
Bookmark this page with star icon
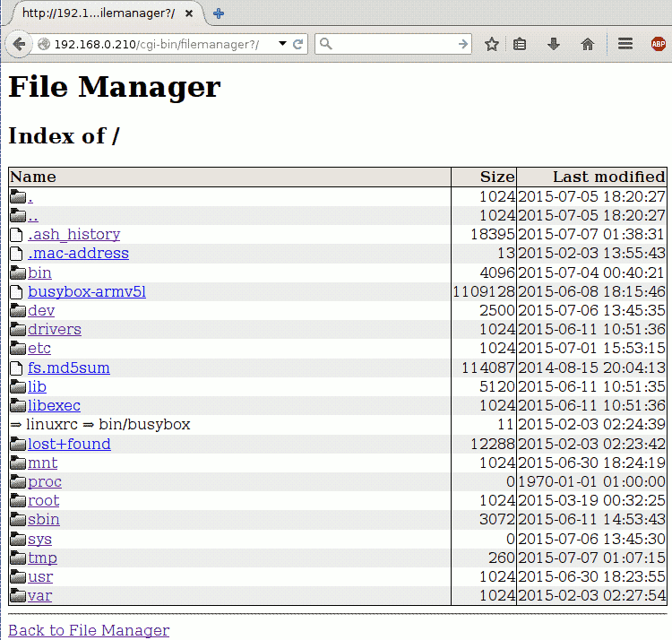pyautogui.click(x=492, y=44)
